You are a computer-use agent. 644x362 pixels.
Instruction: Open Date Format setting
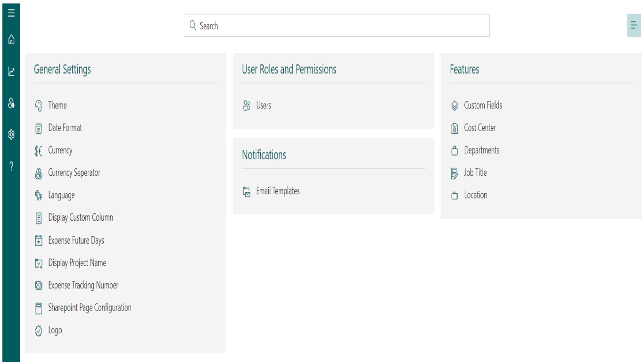(65, 128)
